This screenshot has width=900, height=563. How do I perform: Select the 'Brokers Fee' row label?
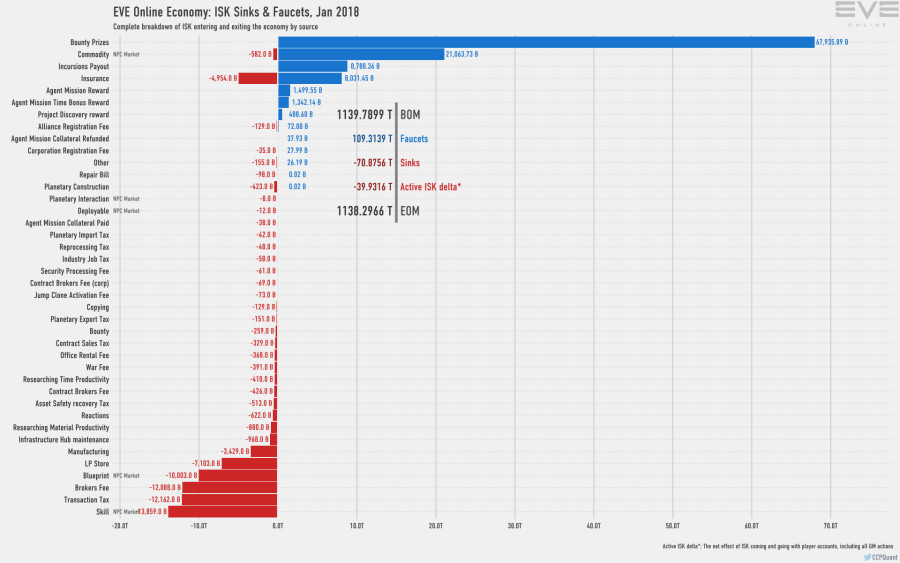tap(92, 488)
